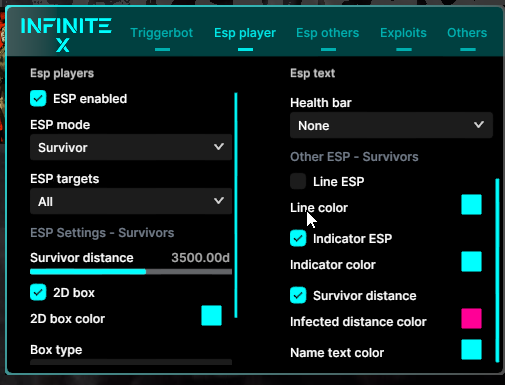Click the ESP mode label
The width and height of the screenshot is (505, 385).
pos(60,125)
